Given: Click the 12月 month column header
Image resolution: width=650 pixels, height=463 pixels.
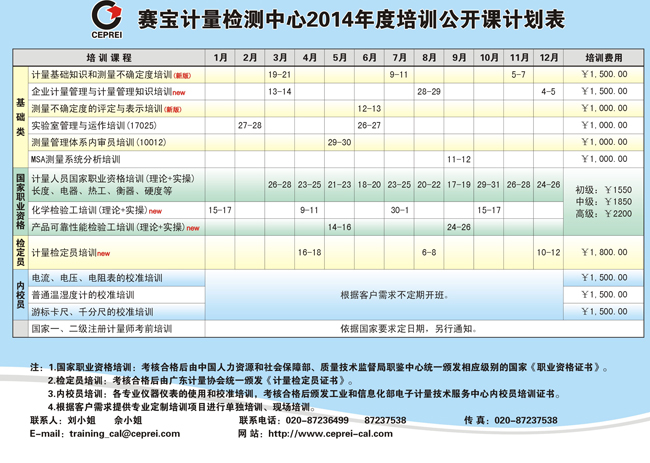Looking at the screenshot, I should [x=549, y=59].
